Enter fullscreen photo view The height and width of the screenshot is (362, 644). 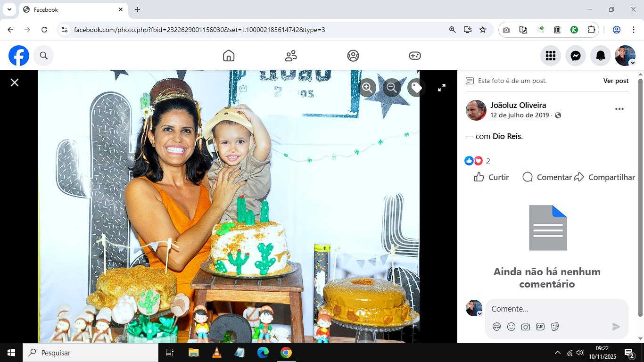point(442,88)
